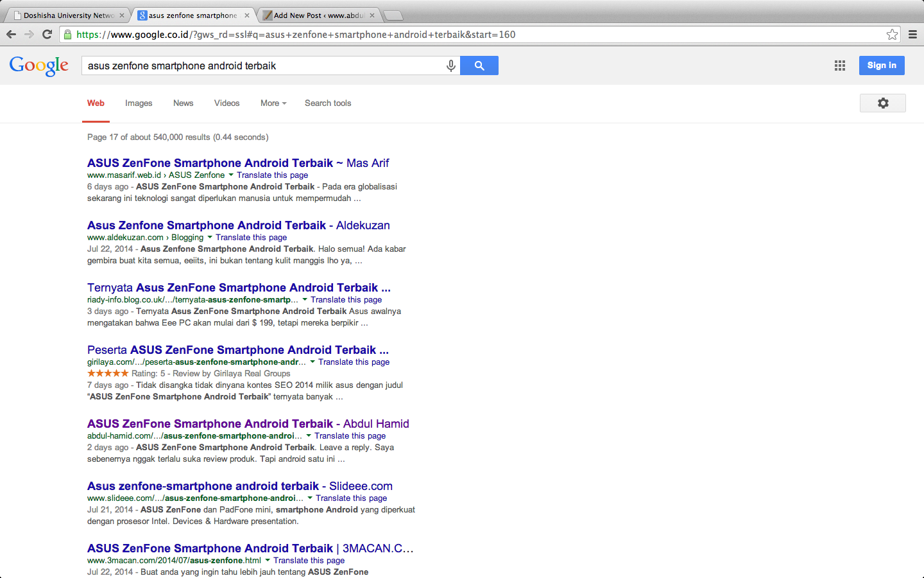Click the browser back arrow
This screenshot has height=578, width=924.
click(11, 35)
